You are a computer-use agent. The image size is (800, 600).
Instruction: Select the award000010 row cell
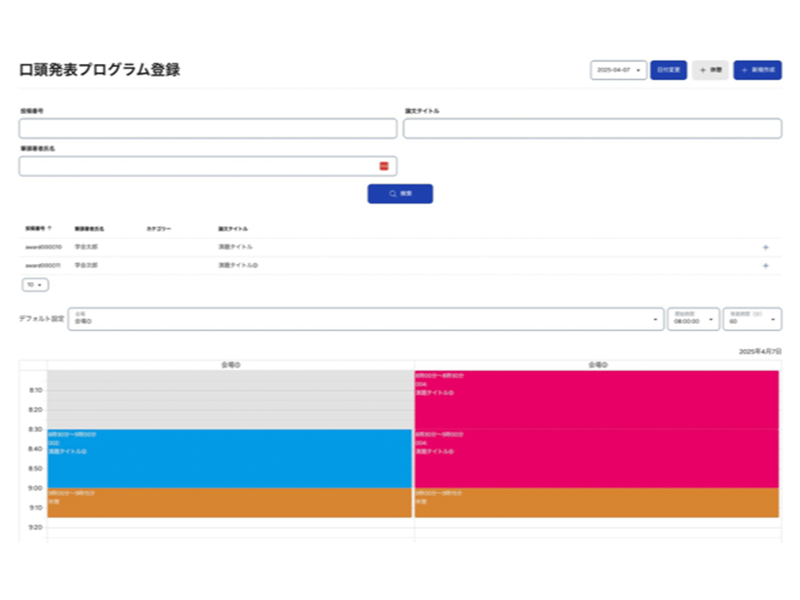pyautogui.click(x=43, y=247)
